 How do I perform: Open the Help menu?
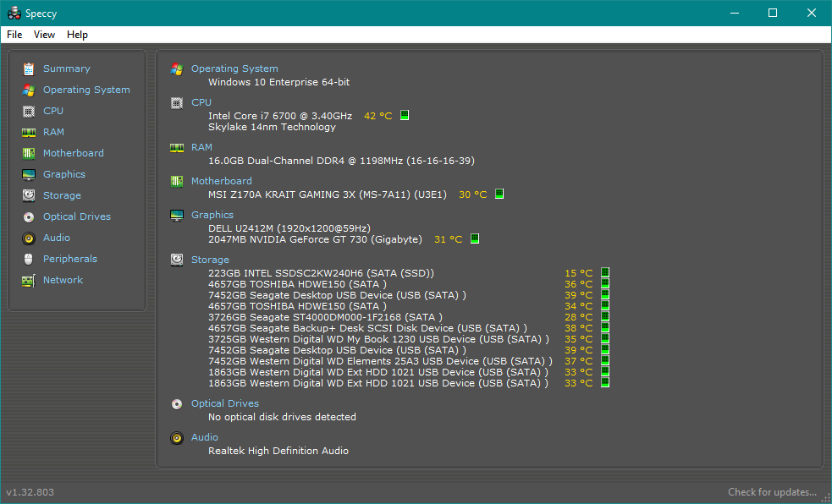point(77,35)
